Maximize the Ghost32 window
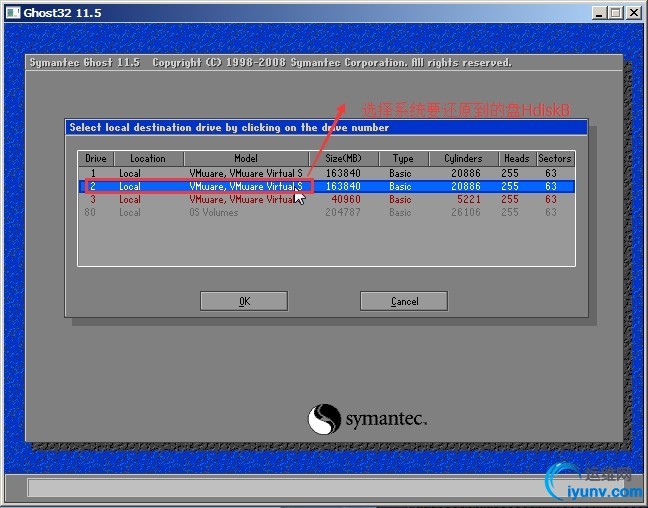648x508 pixels. click(x=615, y=13)
